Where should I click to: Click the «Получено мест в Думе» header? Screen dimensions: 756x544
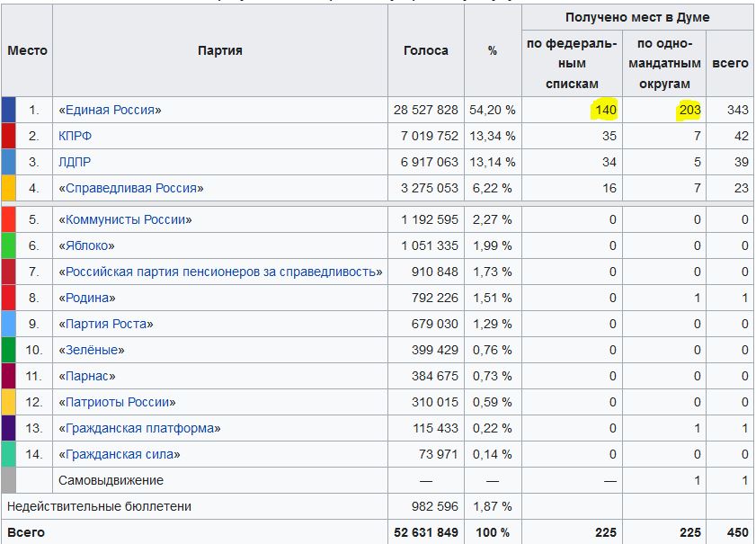[637, 17]
